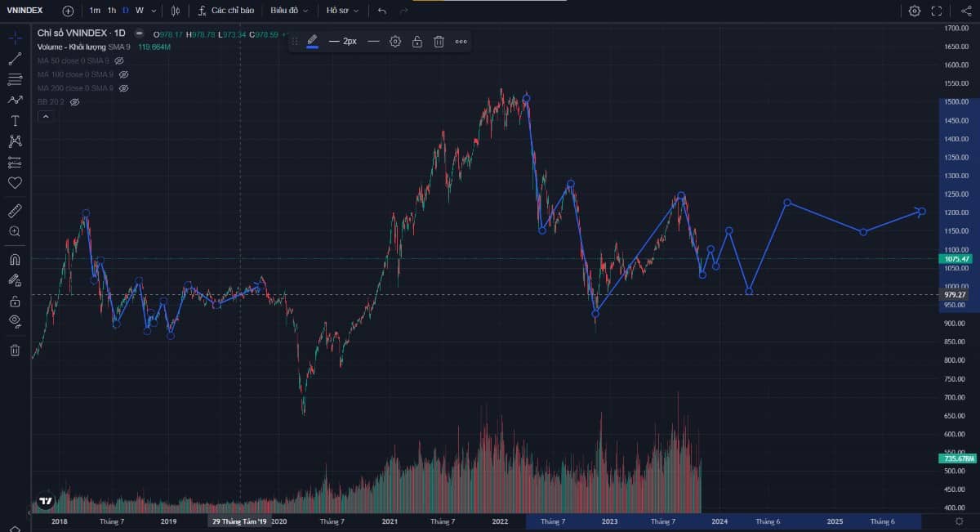Viewport: 980px width, 532px height.
Task: Click the VNINDEX symbol search button
Action: coord(24,11)
